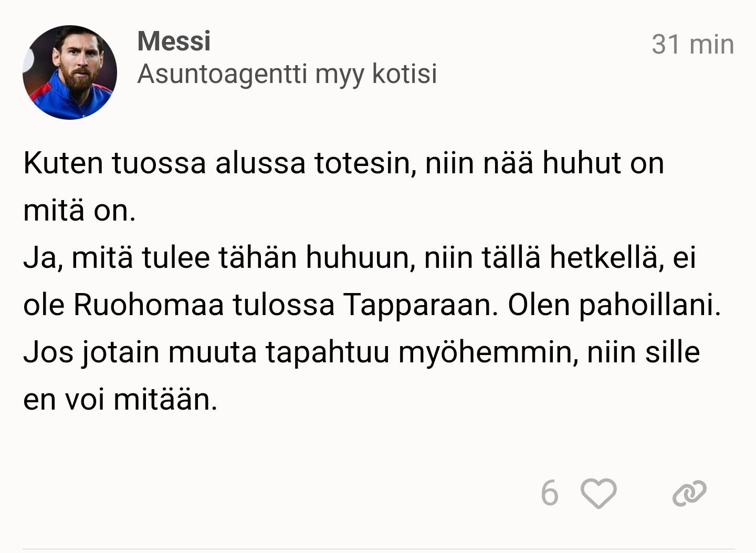This screenshot has height=553, width=756.
Task: Click the line starting 'Jos jotain muuta'
Action: pos(361,352)
